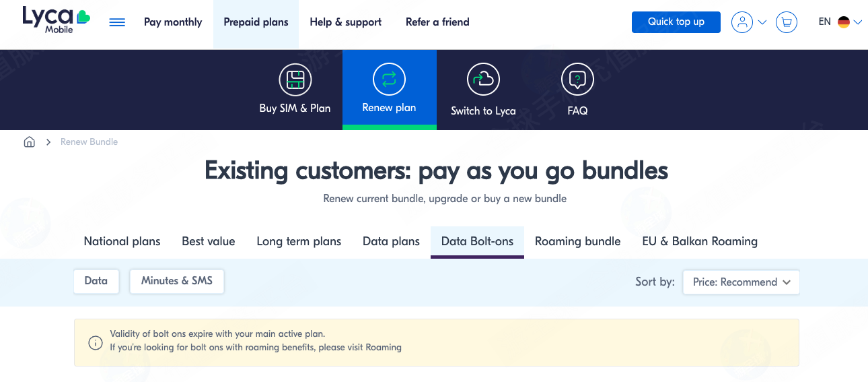Select the Roaming bundle tab

[577, 241]
